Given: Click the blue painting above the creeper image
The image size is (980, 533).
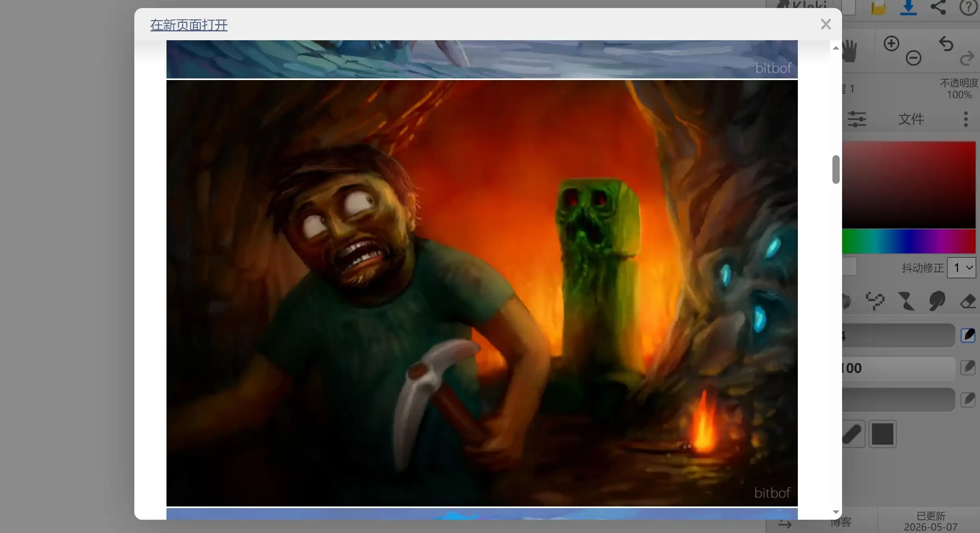Looking at the screenshot, I should 482,59.
